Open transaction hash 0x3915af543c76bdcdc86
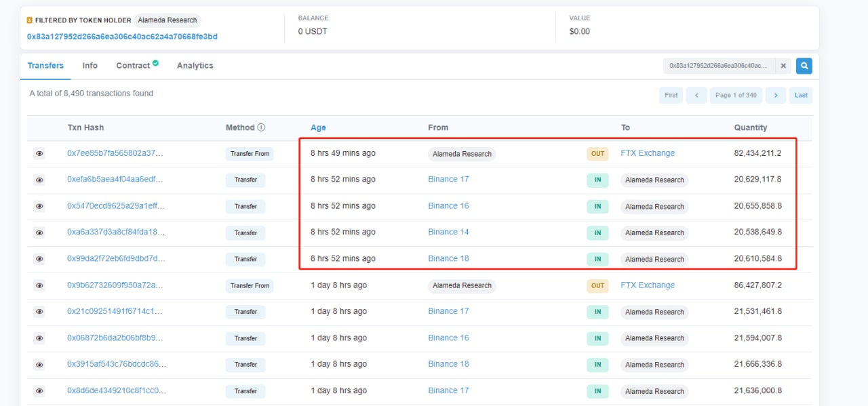Image resolution: width=868 pixels, height=406 pixels. [x=116, y=365]
